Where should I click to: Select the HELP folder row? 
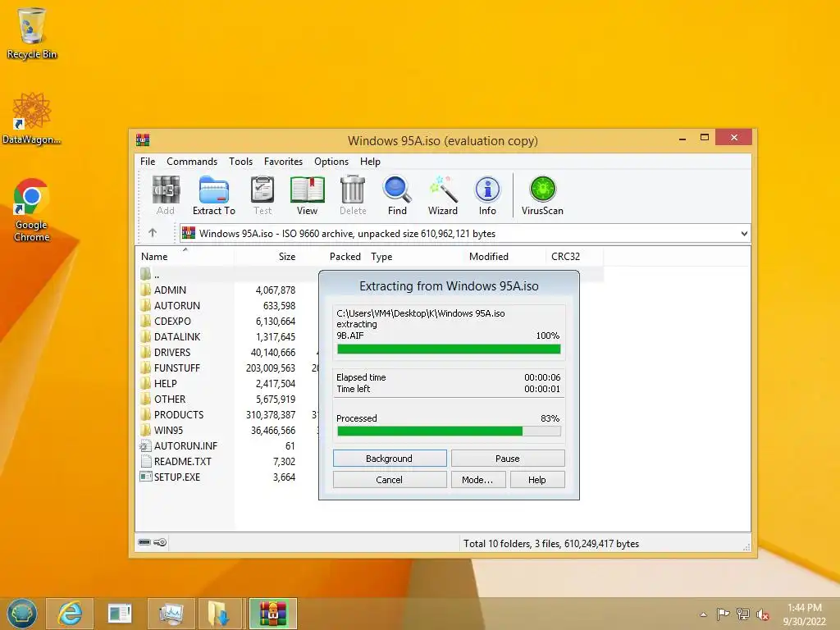tap(228, 383)
